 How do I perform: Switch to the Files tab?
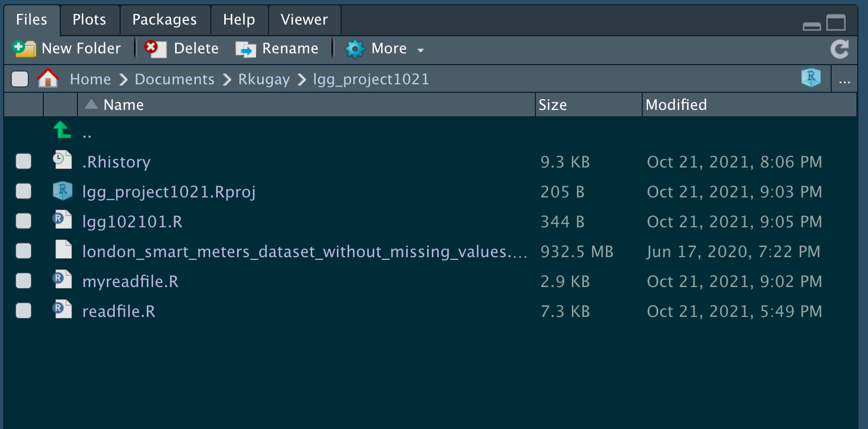(31, 20)
